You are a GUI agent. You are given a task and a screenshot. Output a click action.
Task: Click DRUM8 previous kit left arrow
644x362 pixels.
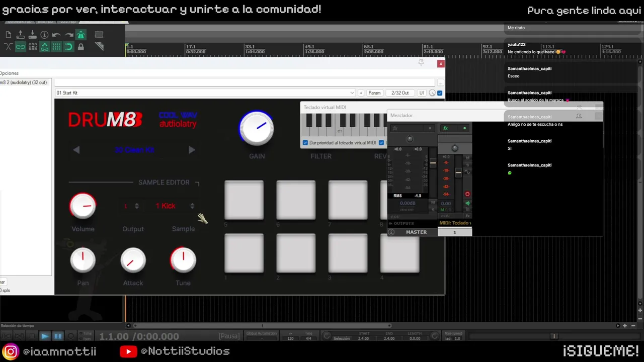point(76,150)
